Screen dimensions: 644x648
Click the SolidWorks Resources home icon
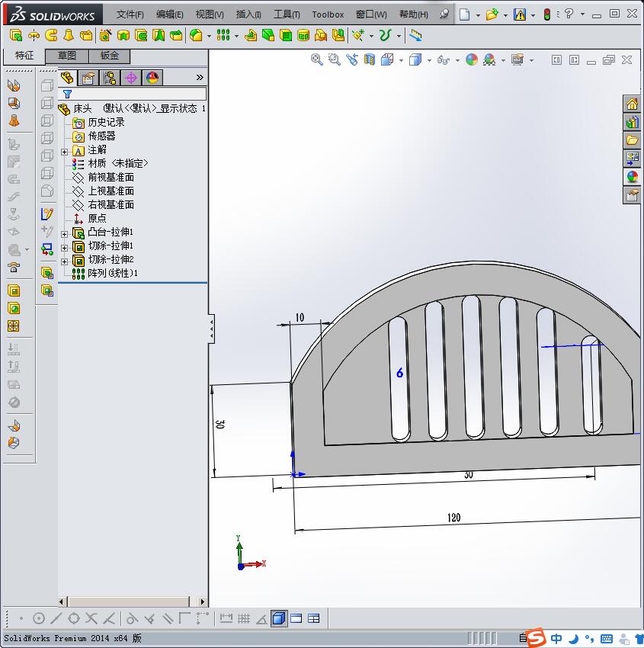click(632, 104)
